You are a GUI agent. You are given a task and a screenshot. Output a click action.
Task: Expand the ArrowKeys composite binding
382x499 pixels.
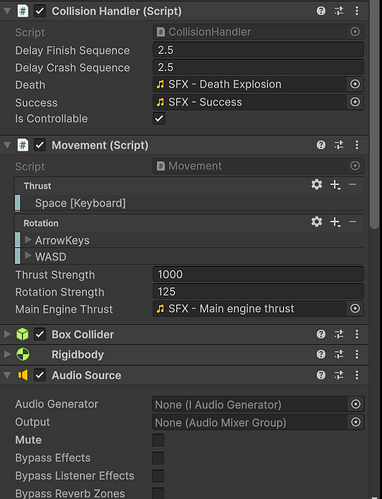coord(28,240)
